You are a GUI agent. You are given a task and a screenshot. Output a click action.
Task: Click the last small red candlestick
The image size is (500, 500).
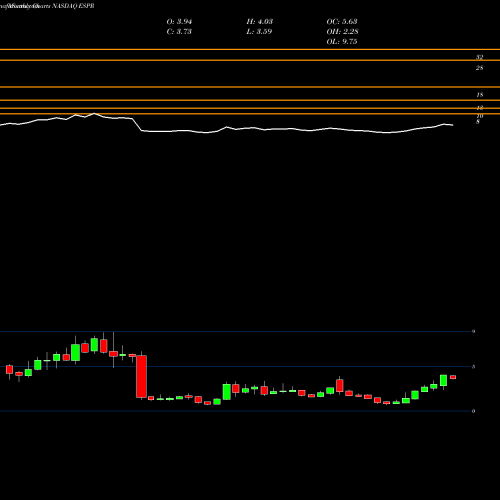[453, 377]
